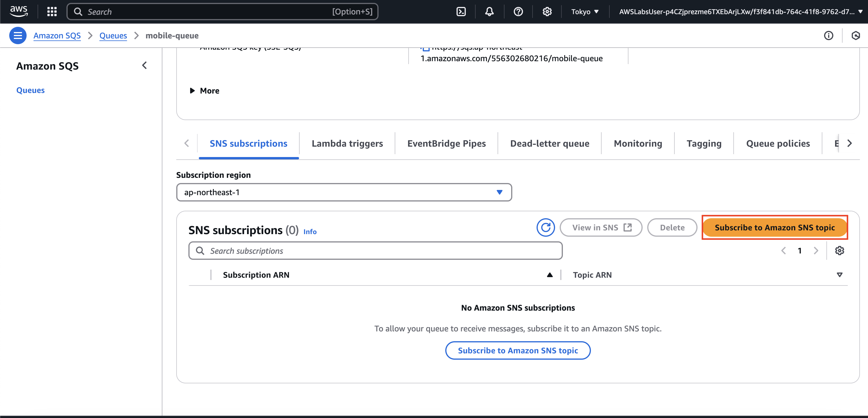Open Queues link in breadcrumb
868x418 pixels.
coord(113,35)
